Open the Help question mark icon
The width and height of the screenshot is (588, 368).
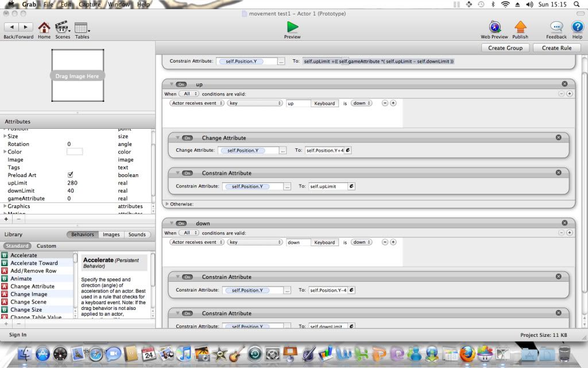coord(577,27)
